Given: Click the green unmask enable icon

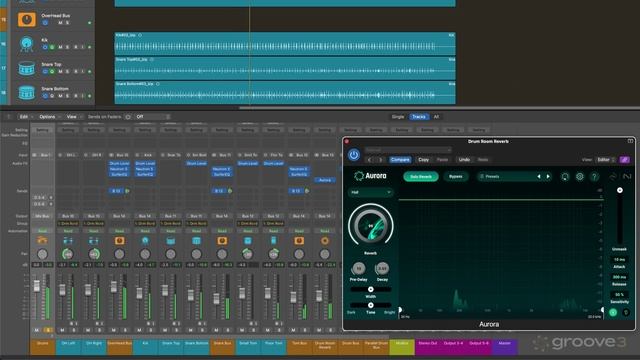Looking at the screenshot, I should pyautogui.click(x=613, y=313).
